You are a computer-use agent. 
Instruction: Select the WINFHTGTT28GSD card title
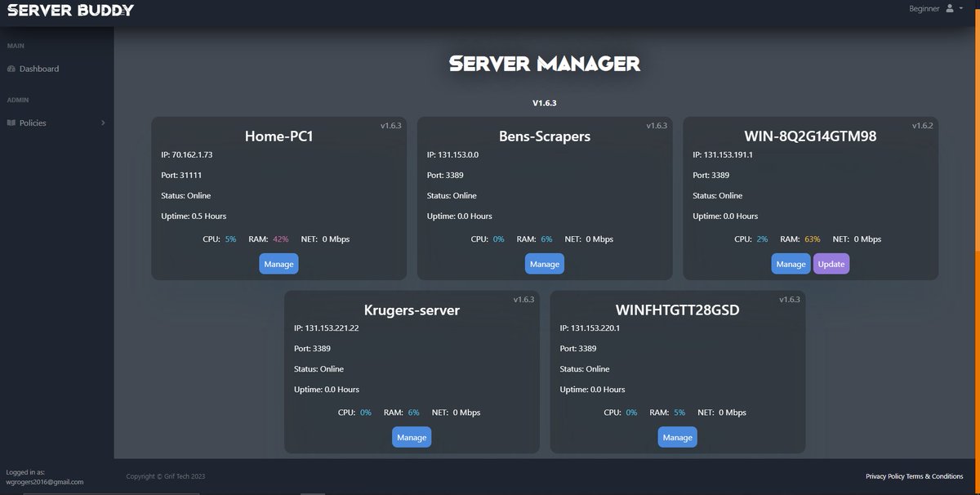[678, 310]
